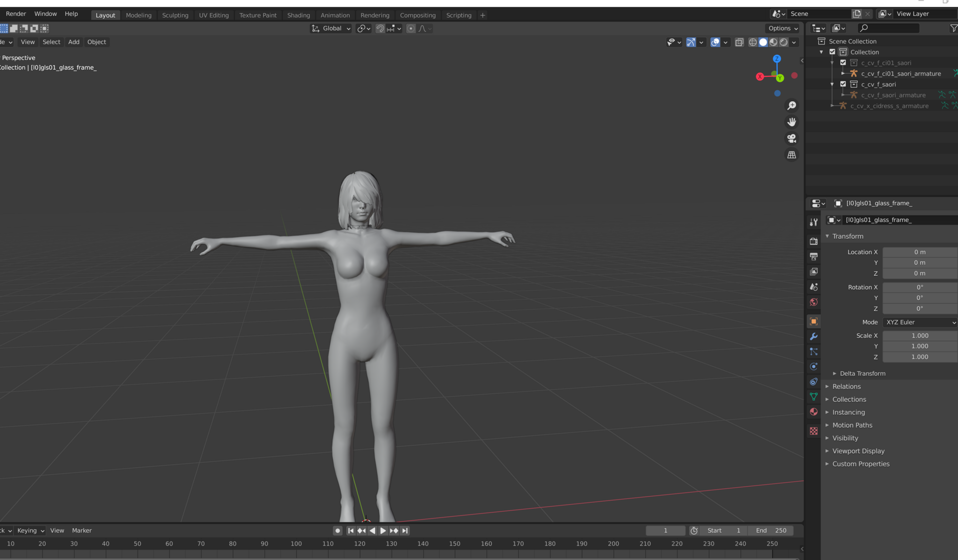The width and height of the screenshot is (958, 560).
Task: Open the Add menu in viewport header
Action: [x=74, y=42]
